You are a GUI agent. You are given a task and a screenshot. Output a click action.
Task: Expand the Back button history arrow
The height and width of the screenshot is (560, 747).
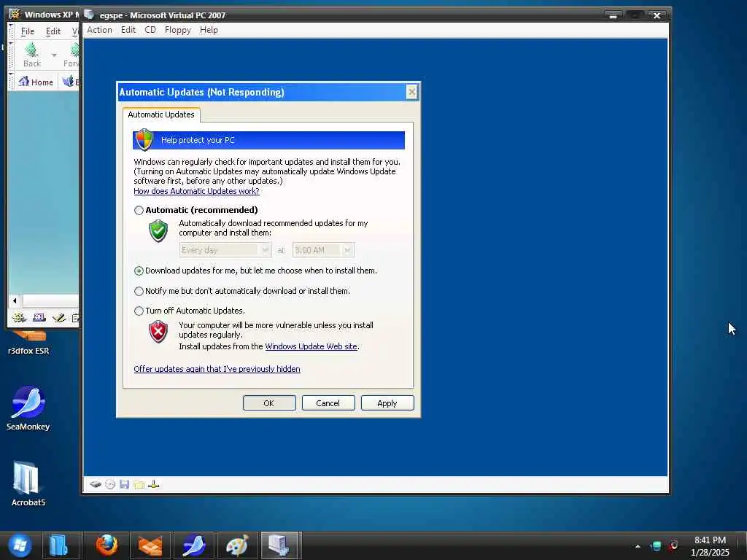(x=54, y=55)
